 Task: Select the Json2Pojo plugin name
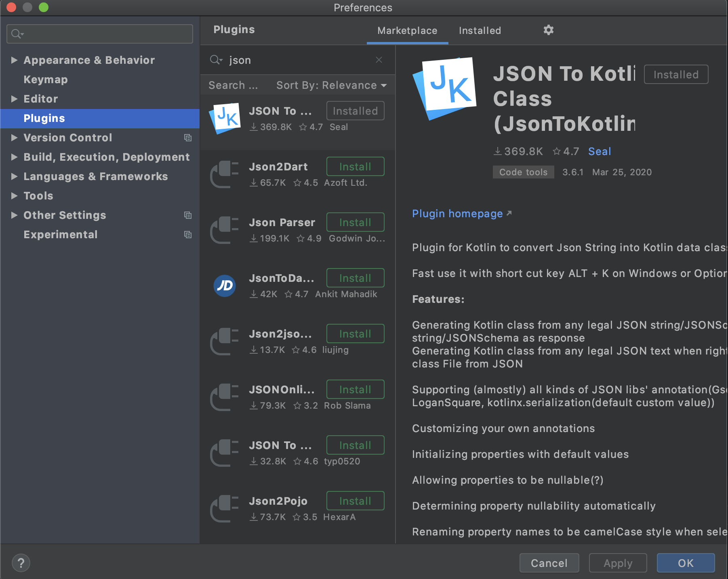(278, 501)
